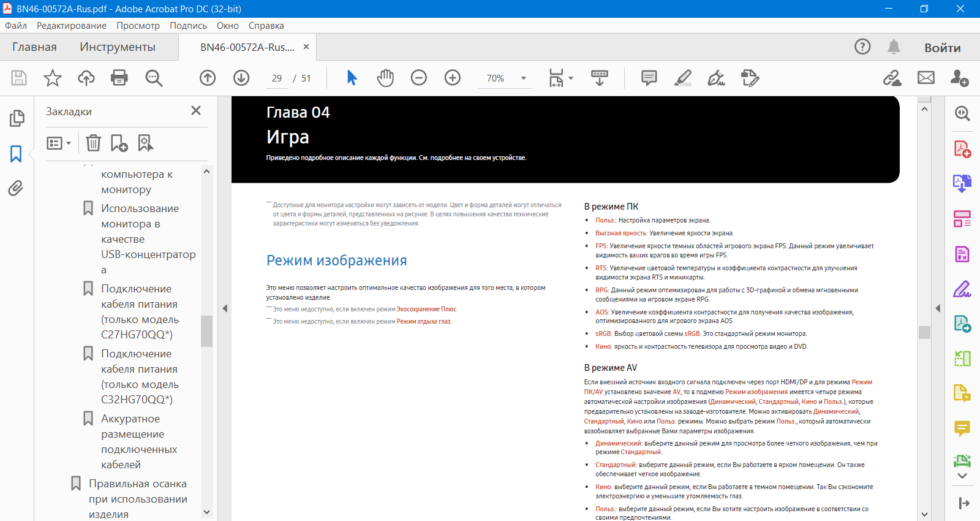The image size is (980, 521).
Task: Open the Help question mark icon
Action: pos(862,47)
